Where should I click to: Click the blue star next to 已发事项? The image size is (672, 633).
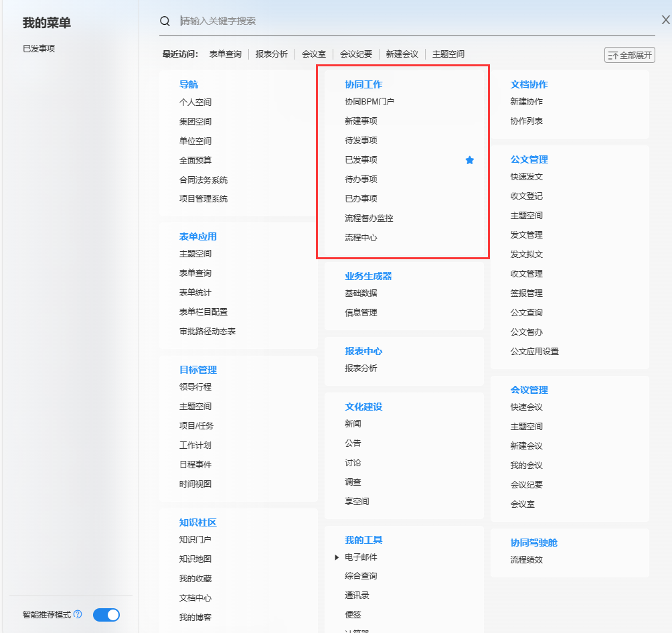[x=470, y=160]
